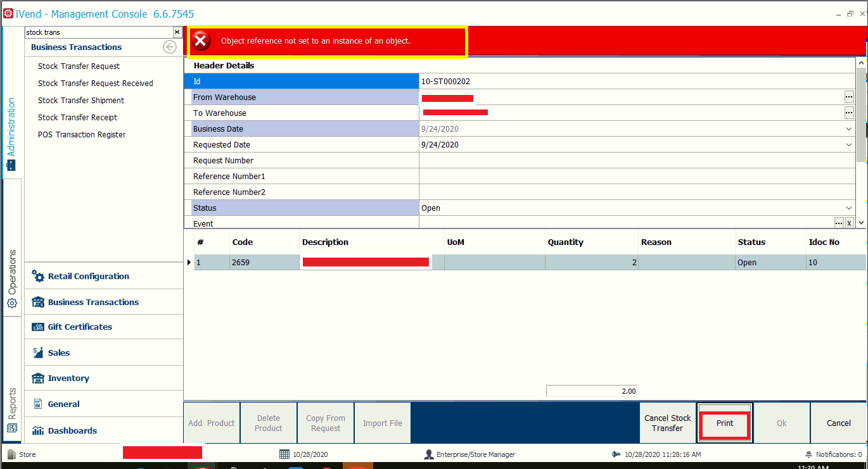Click the Reference Number2 input field
The width and height of the screenshot is (868, 469).
(x=637, y=192)
